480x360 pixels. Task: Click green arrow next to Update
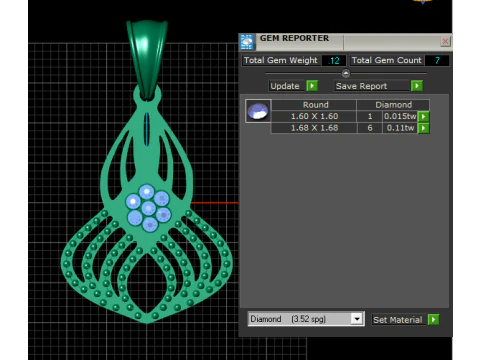point(312,86)
